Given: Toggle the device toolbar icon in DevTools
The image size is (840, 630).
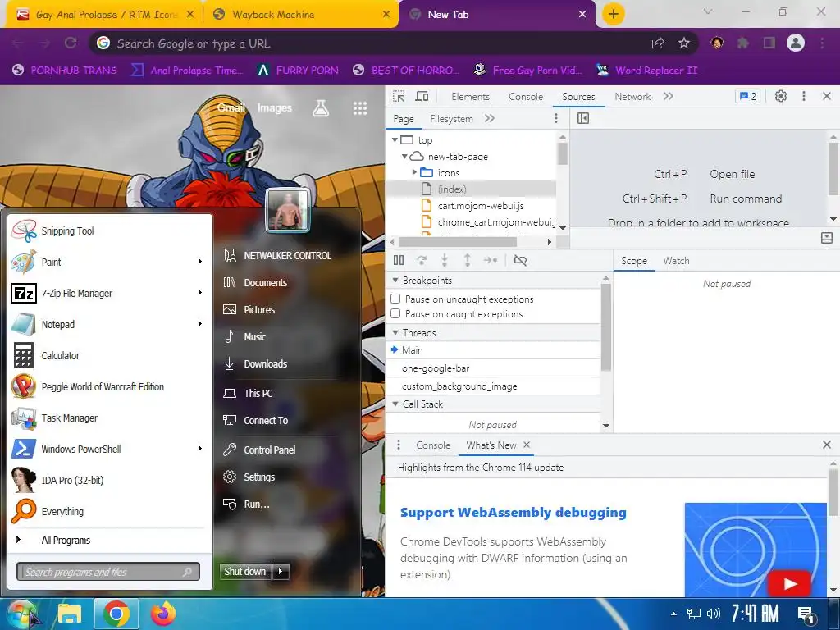Looking at the screenshot, I should pyautogui.click(x=422, y=97).
